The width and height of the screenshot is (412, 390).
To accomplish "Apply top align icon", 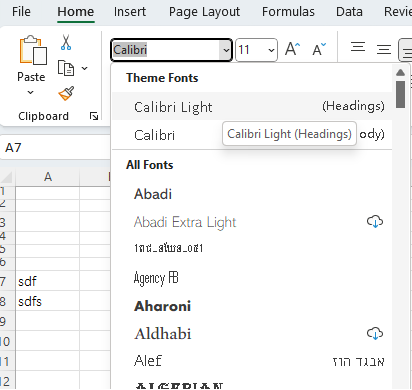I will tap(358, 47).
